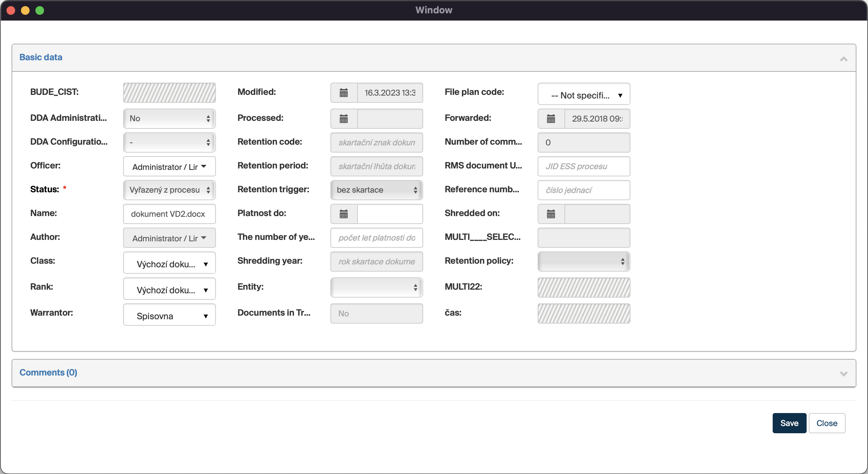Open the File plan code dropdown

[583, 95]
